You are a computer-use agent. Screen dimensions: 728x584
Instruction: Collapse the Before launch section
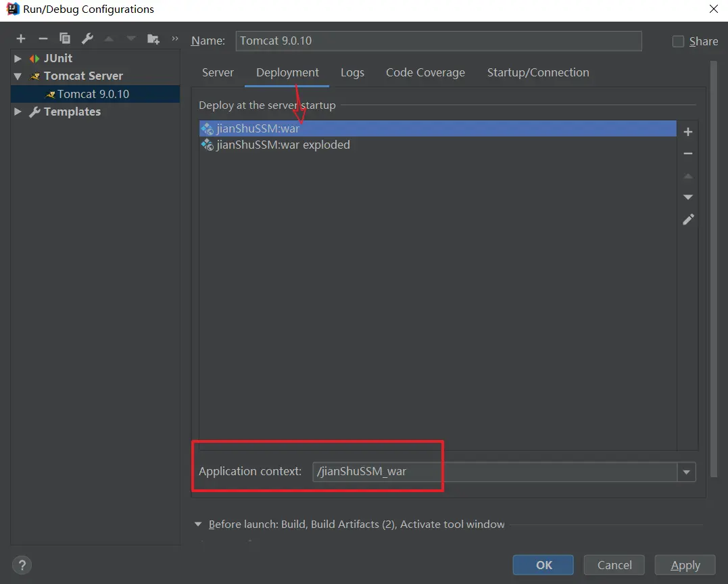coord(198,524)
